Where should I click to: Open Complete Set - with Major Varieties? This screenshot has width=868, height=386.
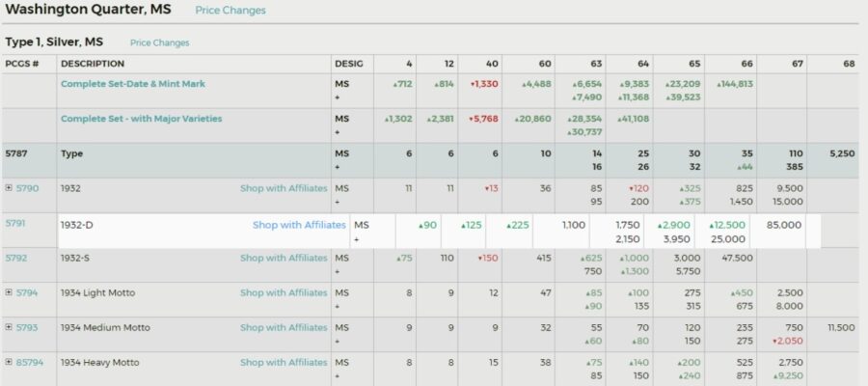(x=142, y=119)
